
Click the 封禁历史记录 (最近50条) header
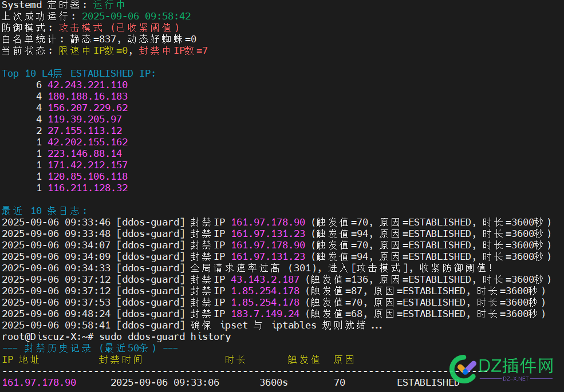(90, 348)
